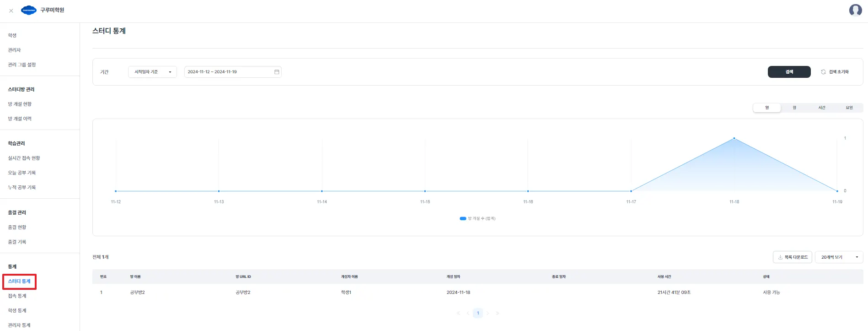
Task: Select 접속 통계 in sidebar
Action: (x=17, y=296)
